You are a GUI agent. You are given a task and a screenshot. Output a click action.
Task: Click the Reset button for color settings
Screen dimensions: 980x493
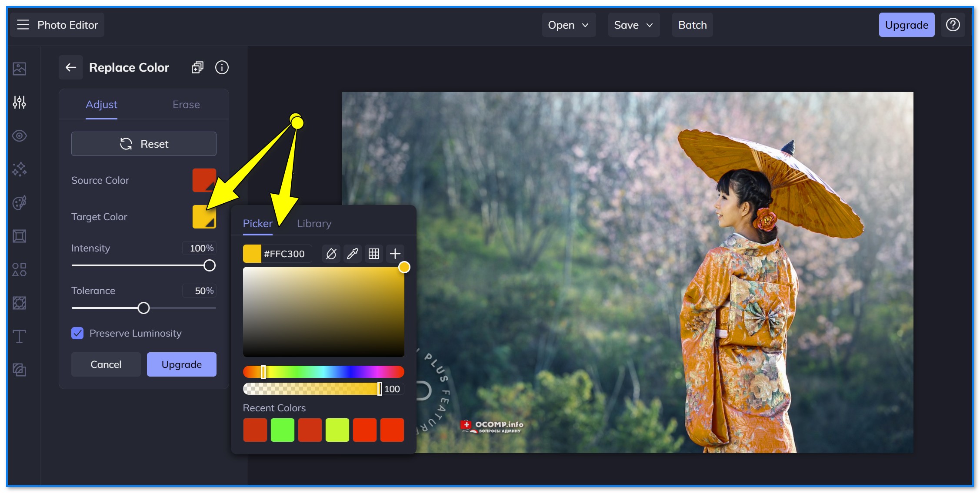tap(144, 144)
